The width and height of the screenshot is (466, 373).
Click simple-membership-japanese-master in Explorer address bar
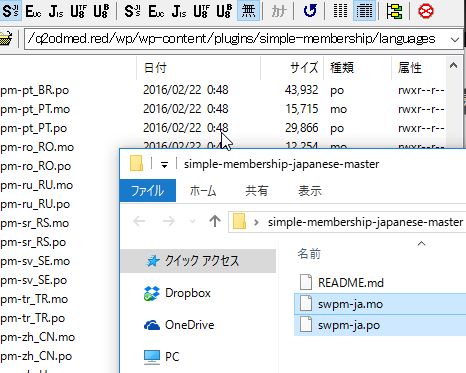[365, 222]
